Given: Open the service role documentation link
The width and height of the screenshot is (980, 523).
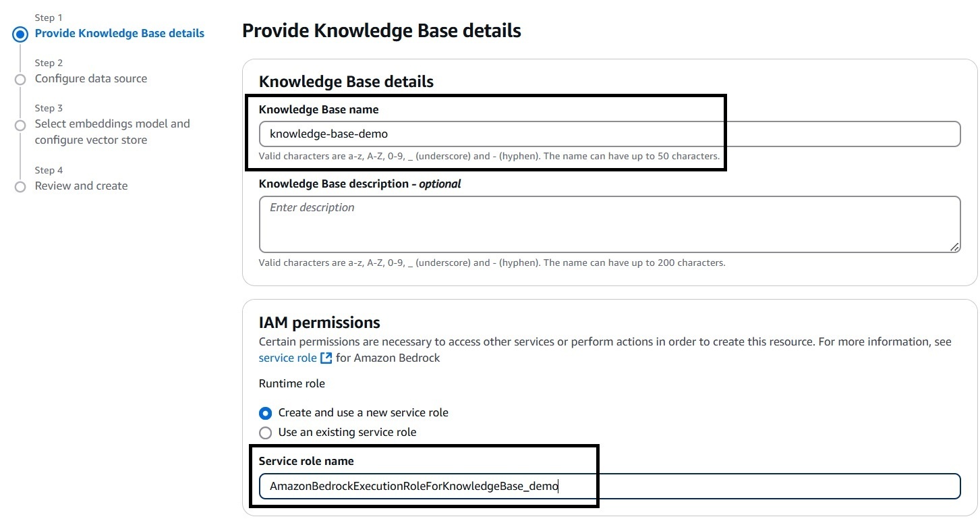Looking at the screenshot, I should coord(288,358).
